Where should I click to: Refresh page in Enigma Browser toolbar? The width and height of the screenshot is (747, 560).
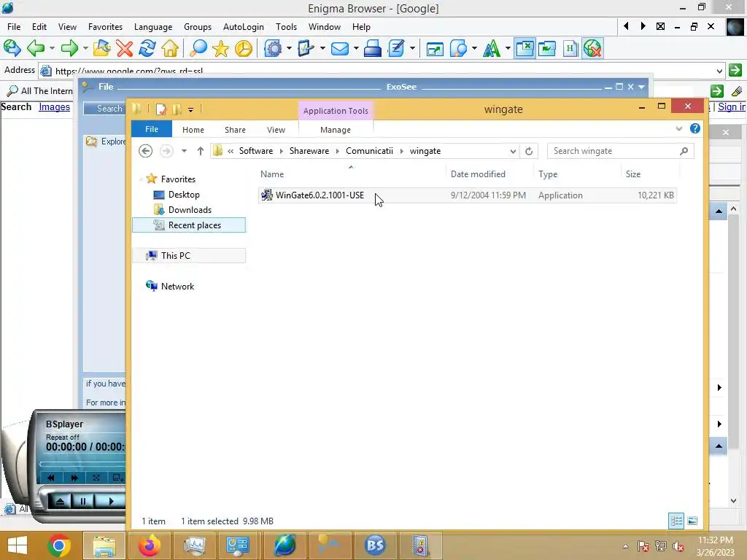(x=147, y=48)
